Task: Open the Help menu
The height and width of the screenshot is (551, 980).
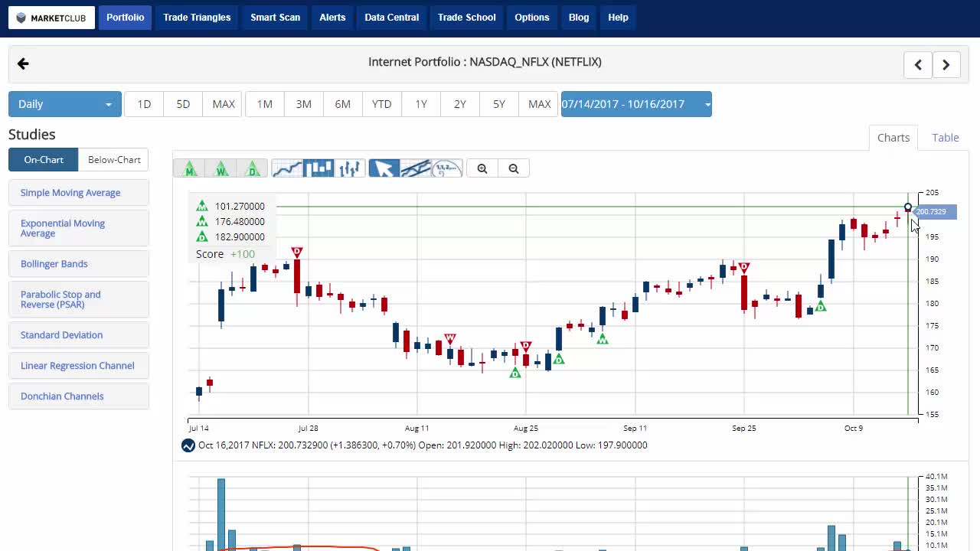Action: pyautogui.click(x=618, y=18)
